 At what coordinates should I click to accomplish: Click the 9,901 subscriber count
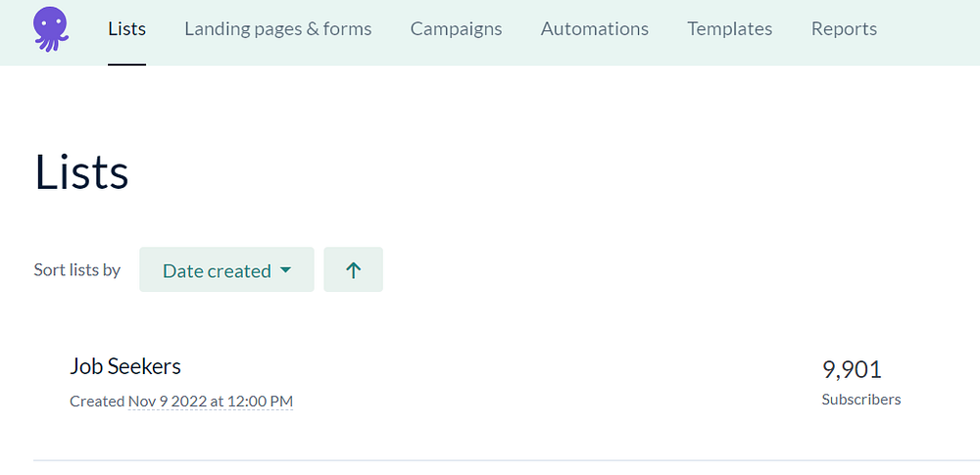852,369
